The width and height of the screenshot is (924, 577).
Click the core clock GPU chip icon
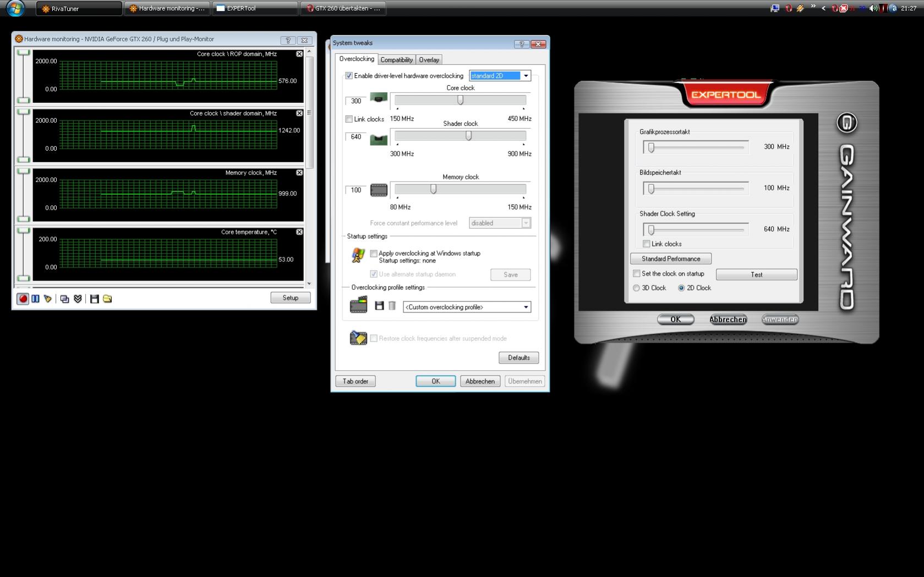click(x=379, y=98)
